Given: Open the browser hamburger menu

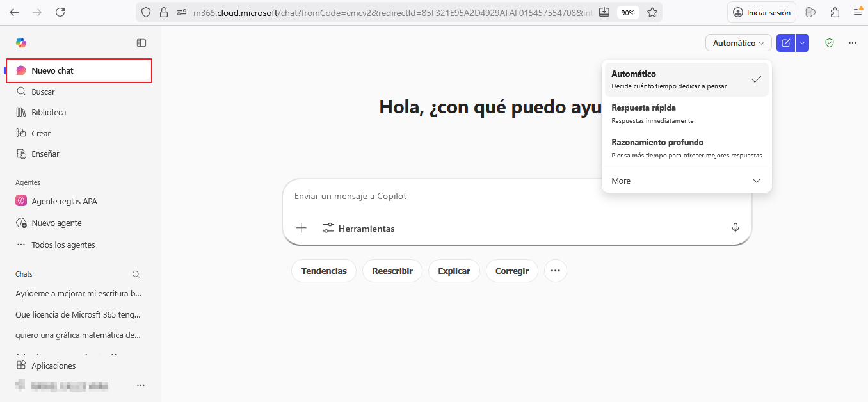Looking at the screenshot, I should pos(858,12).
